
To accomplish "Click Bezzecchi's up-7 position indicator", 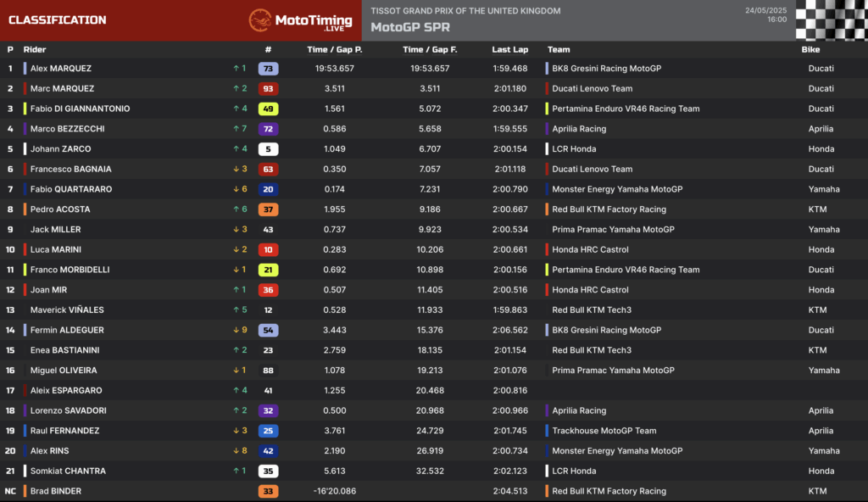I will [x=240, y=129].
